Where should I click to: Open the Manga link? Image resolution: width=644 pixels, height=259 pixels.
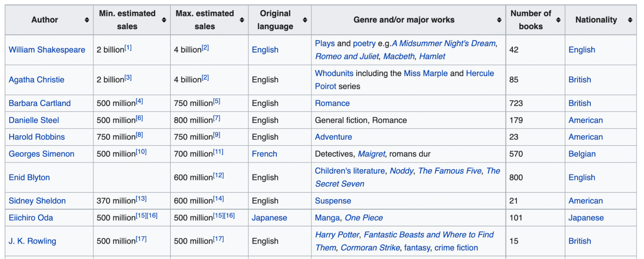pos(327,218)
